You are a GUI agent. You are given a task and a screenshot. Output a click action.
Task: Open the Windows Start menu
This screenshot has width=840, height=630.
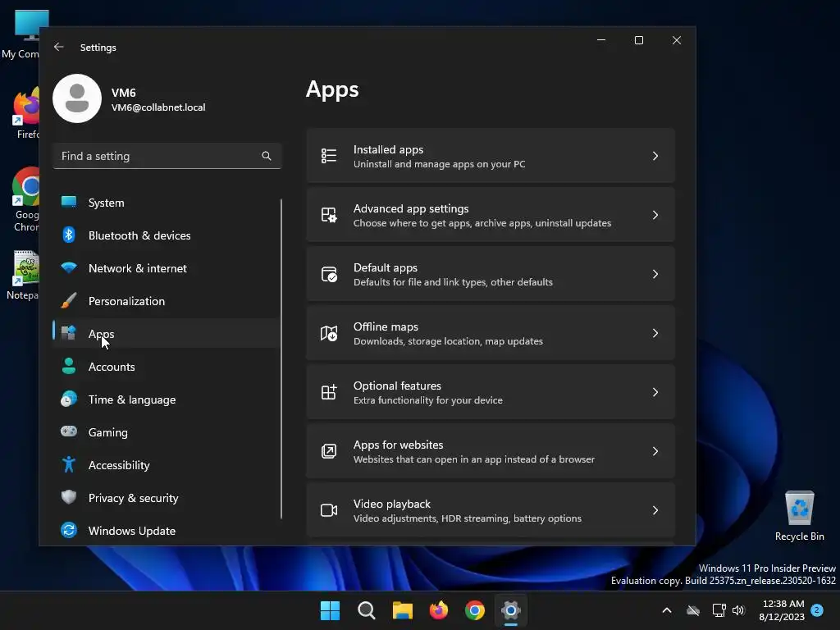(x=330, y=610)
